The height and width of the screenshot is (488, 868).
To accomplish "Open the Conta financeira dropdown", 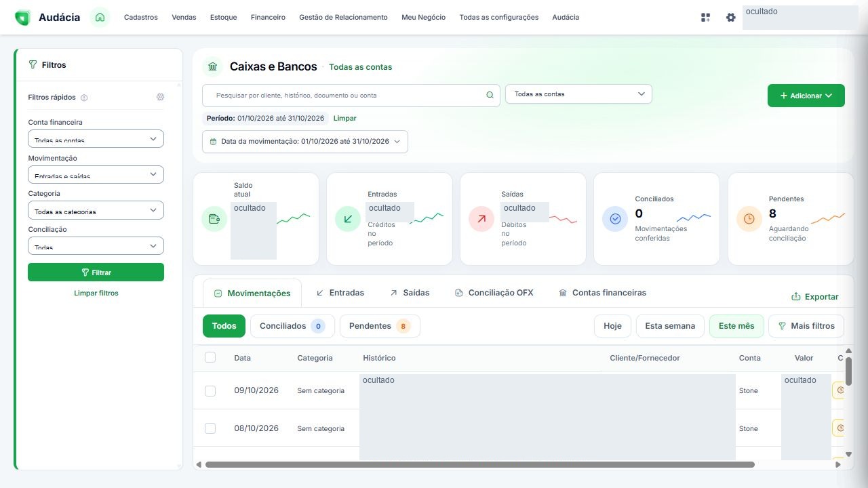I will (x=96, y=139).
